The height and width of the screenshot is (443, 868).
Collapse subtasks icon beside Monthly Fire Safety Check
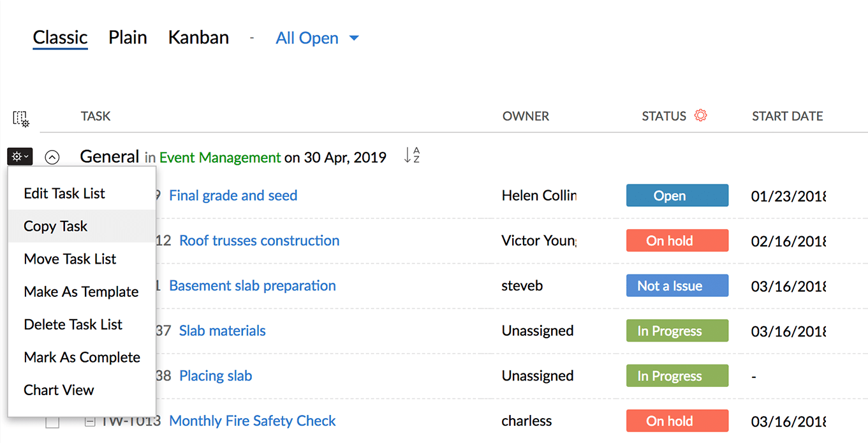(x=90, y=421)
